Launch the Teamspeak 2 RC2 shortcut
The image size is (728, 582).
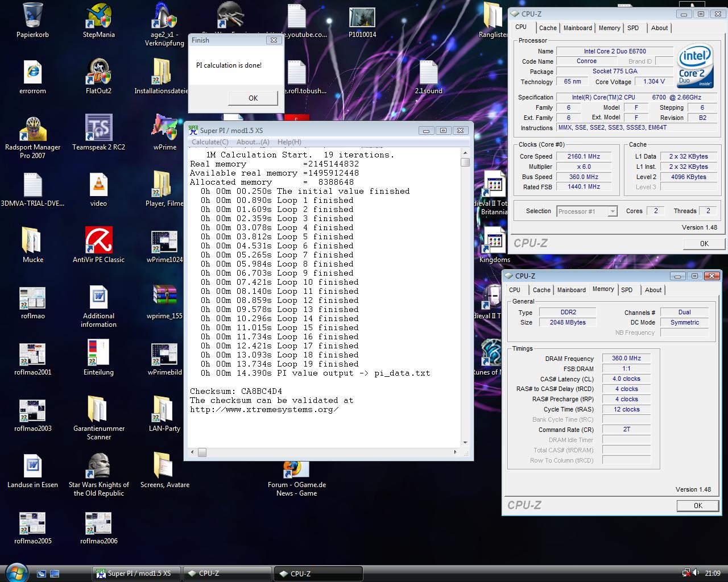coord(98,128)
